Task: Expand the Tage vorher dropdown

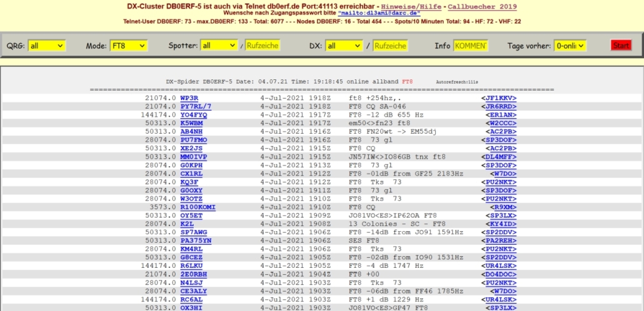Action: tap(570, 46)
